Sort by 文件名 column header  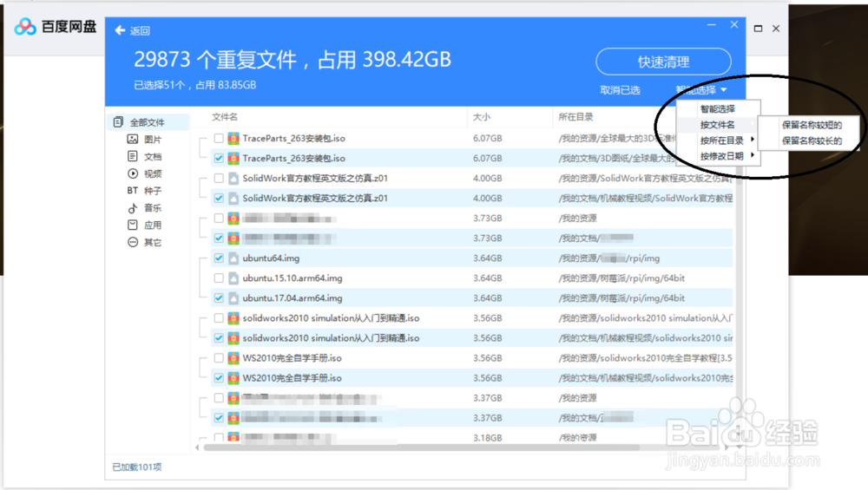225,117
